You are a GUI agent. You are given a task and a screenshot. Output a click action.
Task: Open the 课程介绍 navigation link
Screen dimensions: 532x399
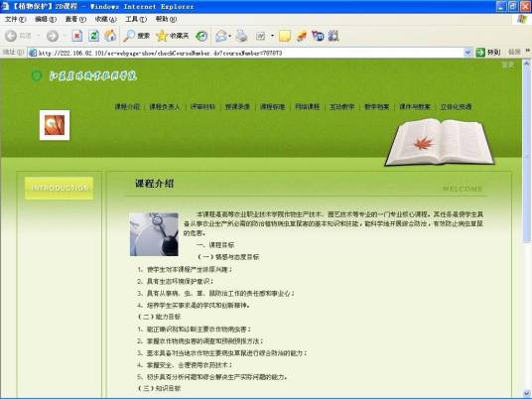127,107
